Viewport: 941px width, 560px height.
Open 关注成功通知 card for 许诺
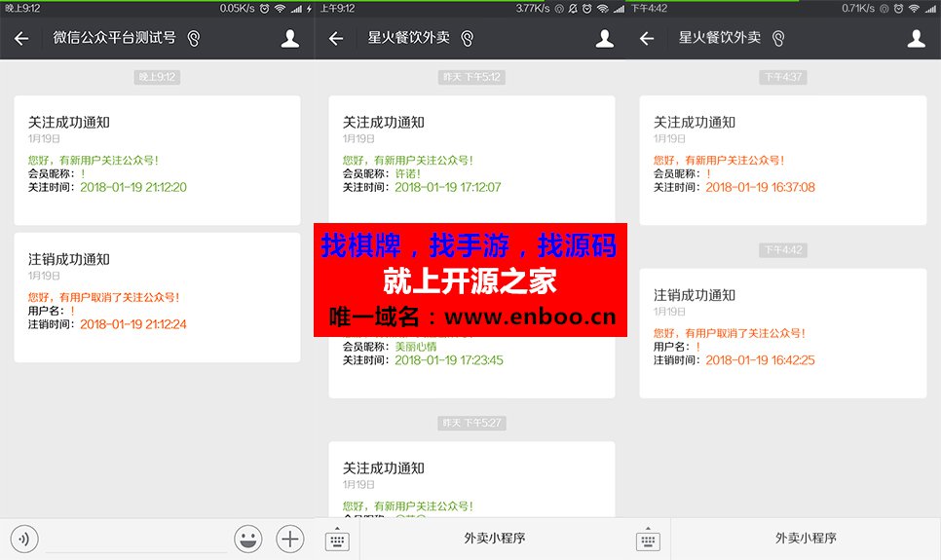[x=471, y=159]
